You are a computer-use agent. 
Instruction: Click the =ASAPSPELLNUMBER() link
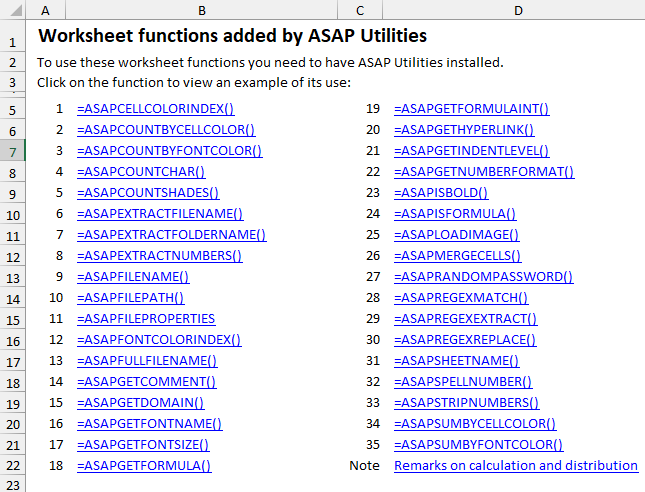(463, 381)
